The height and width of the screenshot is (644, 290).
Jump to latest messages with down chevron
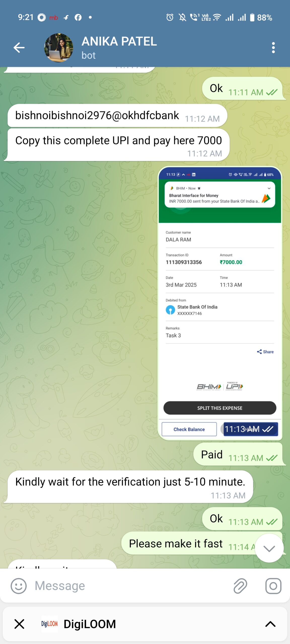[269, 548]
